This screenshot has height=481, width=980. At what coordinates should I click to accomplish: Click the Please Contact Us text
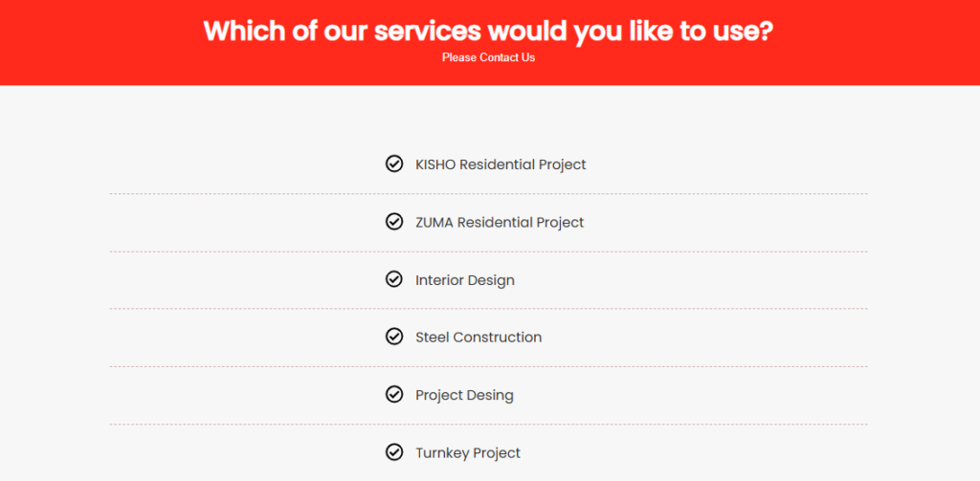click(x=489, y=57)
